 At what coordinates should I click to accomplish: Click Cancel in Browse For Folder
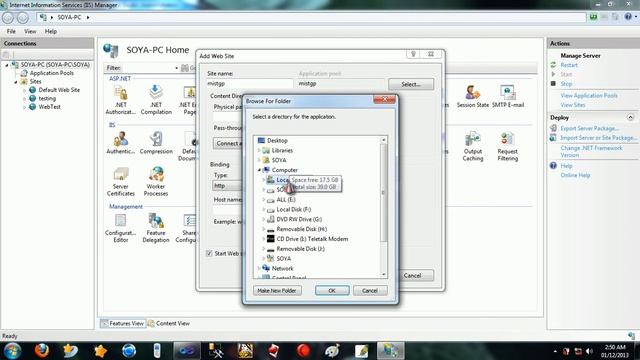[370, 291]
